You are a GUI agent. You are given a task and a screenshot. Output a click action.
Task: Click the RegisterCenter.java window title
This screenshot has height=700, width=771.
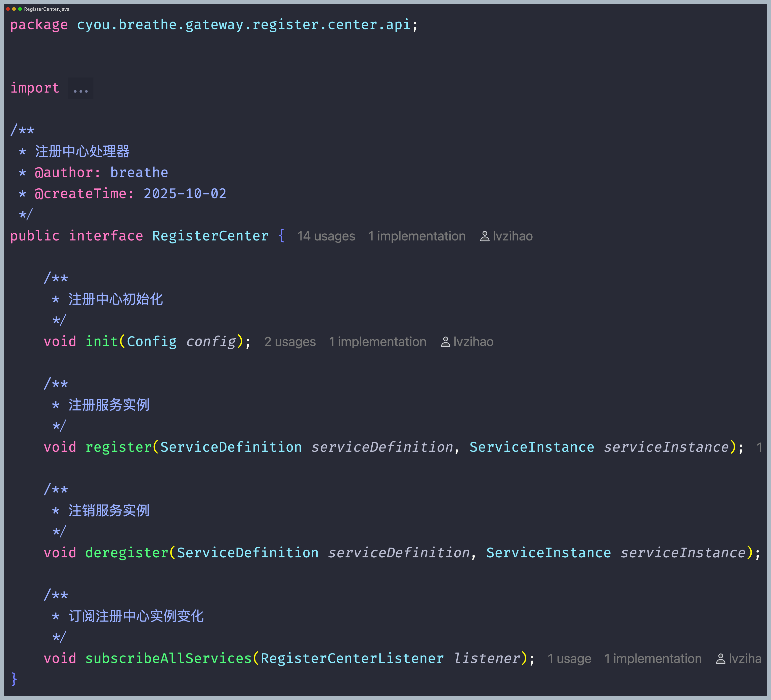click(x=47, y=9)
